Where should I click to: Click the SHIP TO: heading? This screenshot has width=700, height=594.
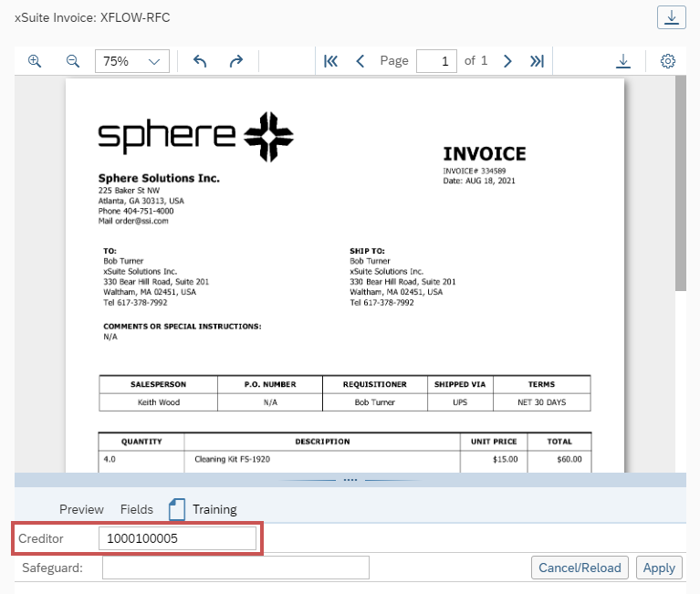coord(367,251)
